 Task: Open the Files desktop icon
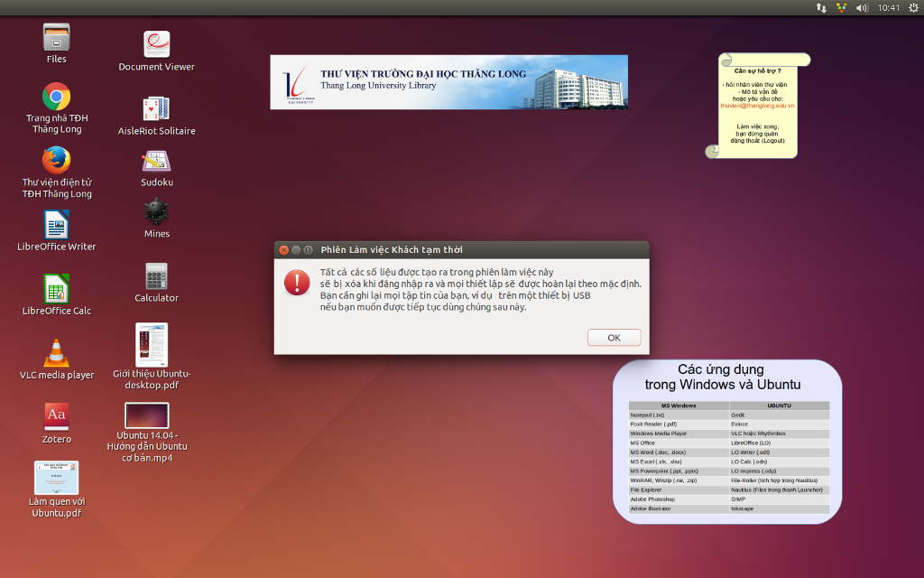click(x=57, y=38)
